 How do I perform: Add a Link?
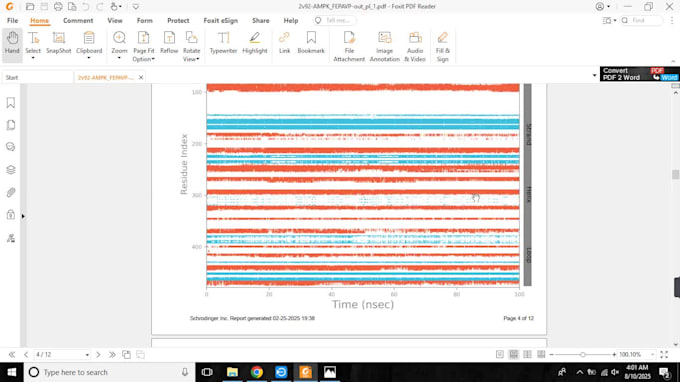coord(284,43)
